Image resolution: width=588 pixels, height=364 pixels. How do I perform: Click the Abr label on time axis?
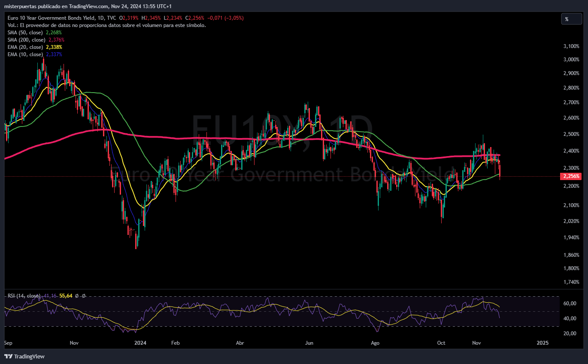click(240, 343)
